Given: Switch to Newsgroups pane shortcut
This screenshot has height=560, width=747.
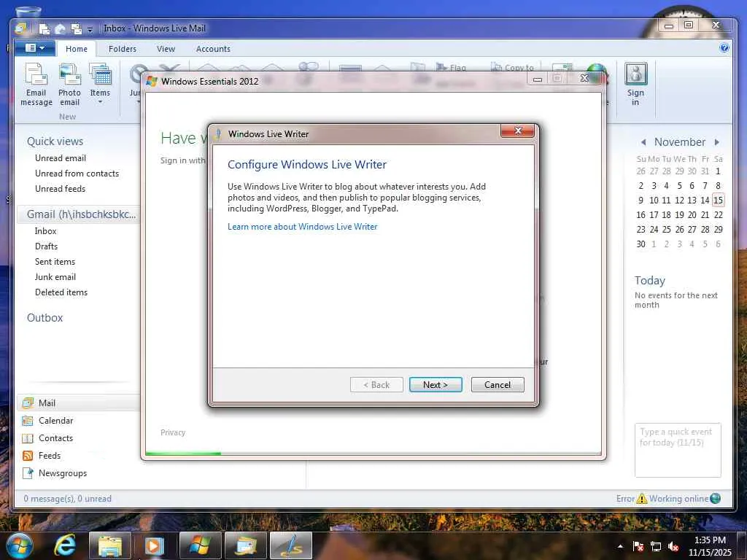Looking at the screenshot, I should tap(63, 473).
